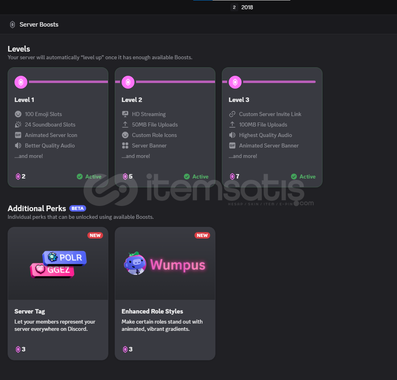Click the Level 2 boost gem showing 5
This screenshot has width=397, height=380.
(125, 176)
